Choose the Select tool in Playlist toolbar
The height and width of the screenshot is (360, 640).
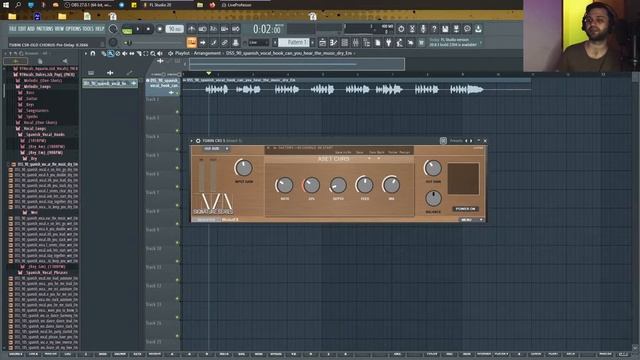tap(146, 53)
